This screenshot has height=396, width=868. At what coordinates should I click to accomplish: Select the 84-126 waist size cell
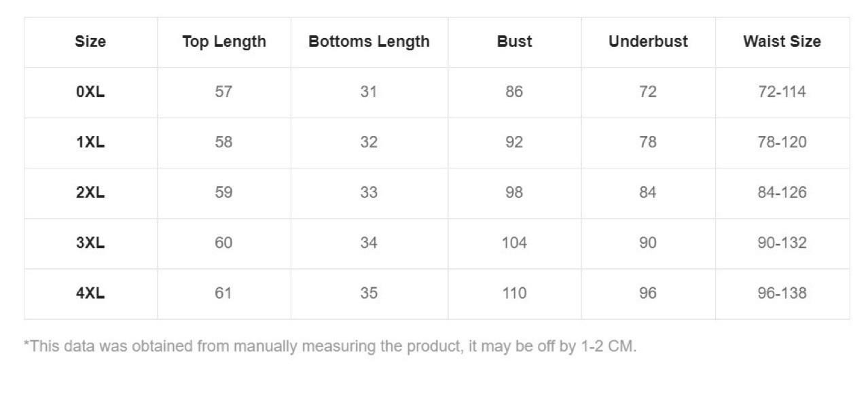coord(782,192)
